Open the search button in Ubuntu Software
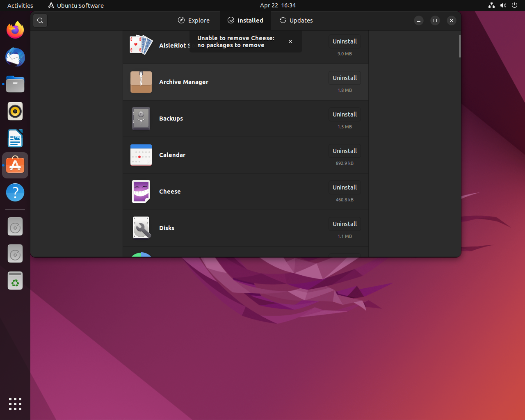 click(40, 21)
